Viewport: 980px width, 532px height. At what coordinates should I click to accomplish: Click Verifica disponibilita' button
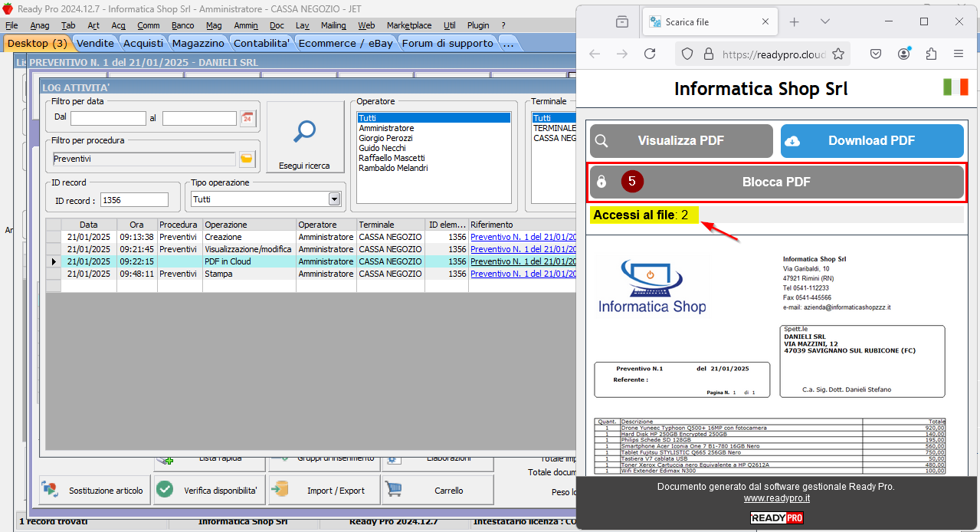coord(209,491)
